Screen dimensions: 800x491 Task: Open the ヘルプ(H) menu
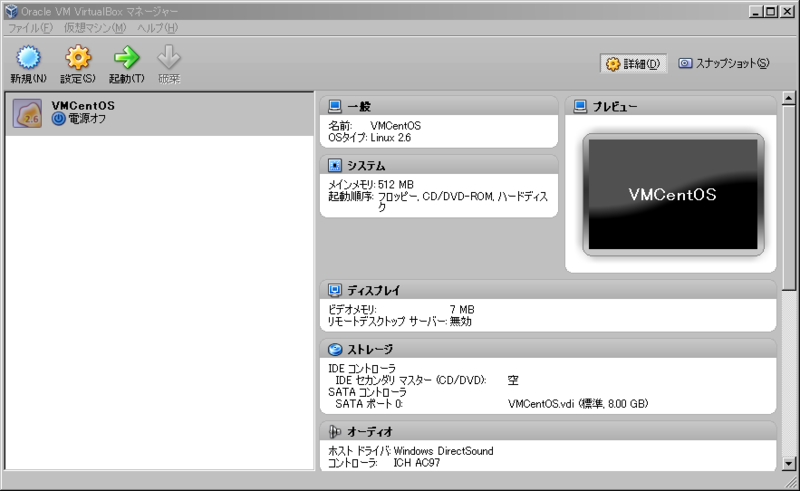pyautogui.click(x=157, y=28)
